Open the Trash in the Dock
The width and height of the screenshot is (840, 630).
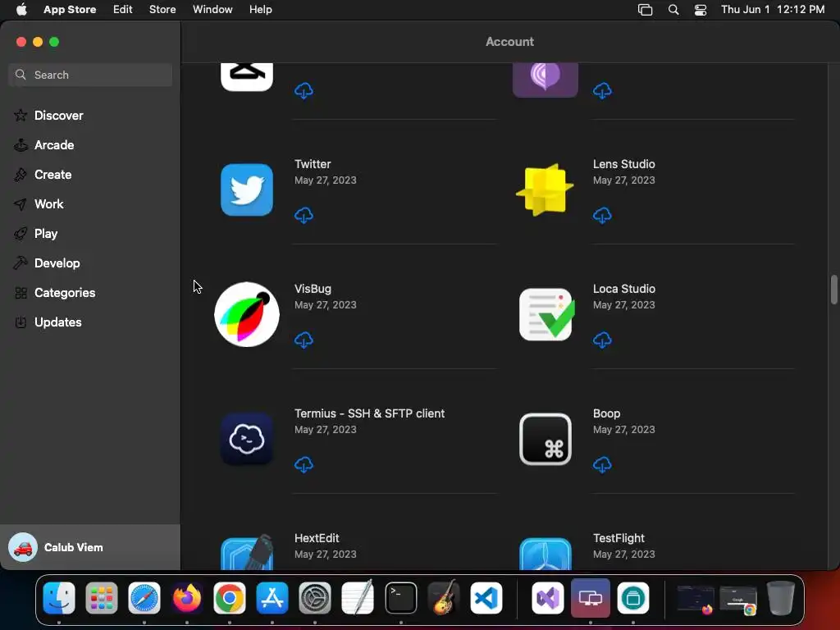(x=781, y=598)
